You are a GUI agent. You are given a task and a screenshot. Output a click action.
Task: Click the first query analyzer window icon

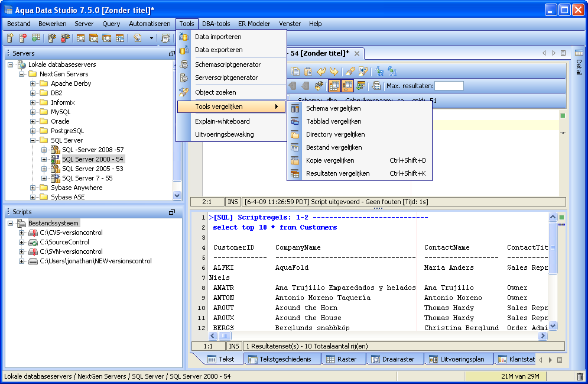click(x=80, y=38)
